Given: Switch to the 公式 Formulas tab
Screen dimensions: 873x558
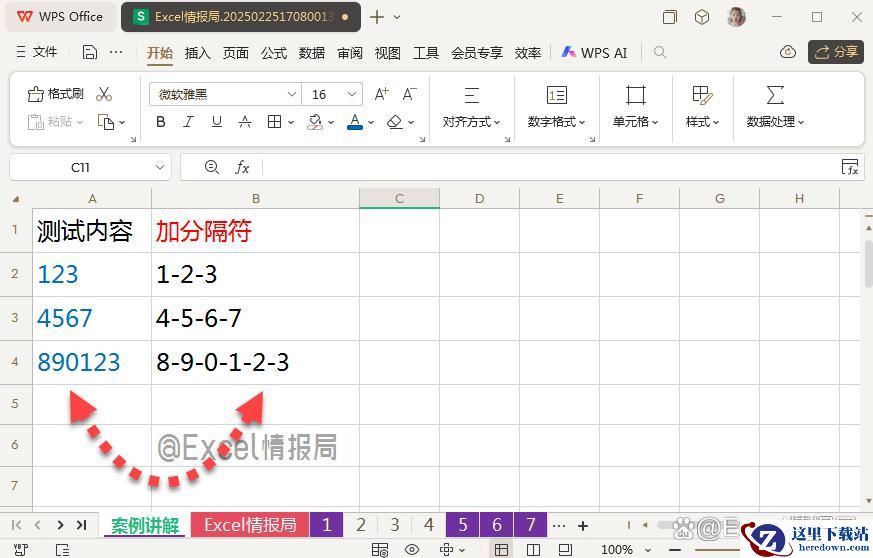Looking at the screenshot, I should (274, 53).
